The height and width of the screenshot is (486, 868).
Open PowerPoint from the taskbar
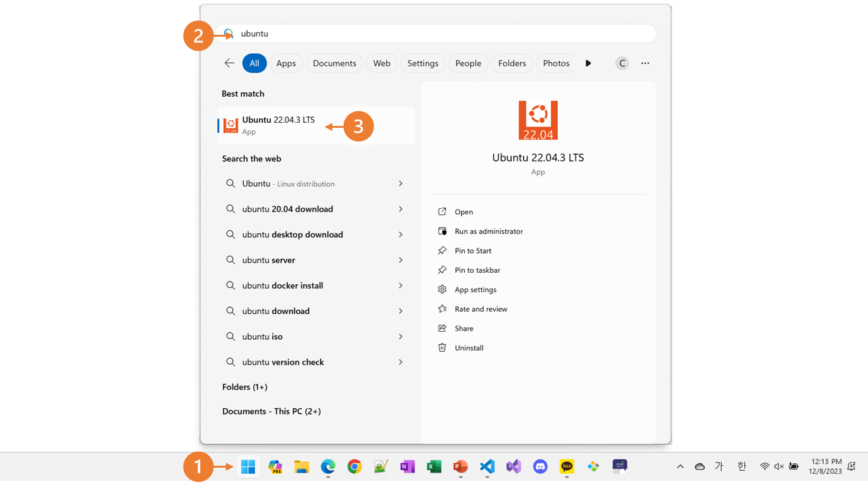pyautogui.click(x=460, y=467)
